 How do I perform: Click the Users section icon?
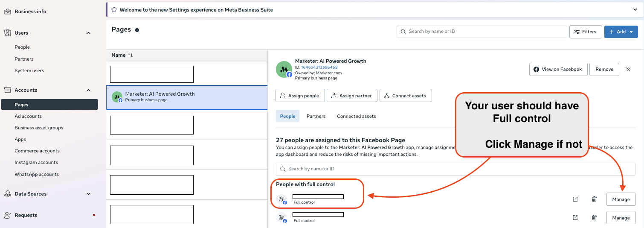8,33
